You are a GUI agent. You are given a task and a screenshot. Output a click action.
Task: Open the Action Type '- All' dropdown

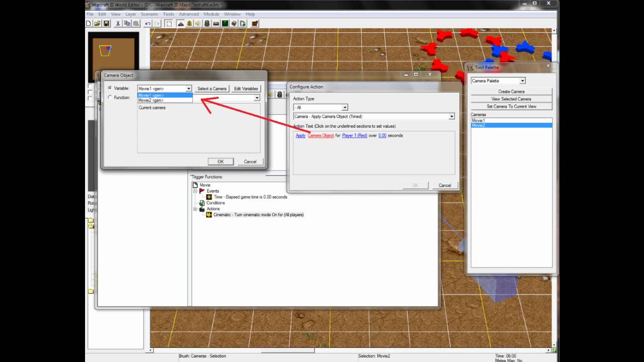click(345, 108)
